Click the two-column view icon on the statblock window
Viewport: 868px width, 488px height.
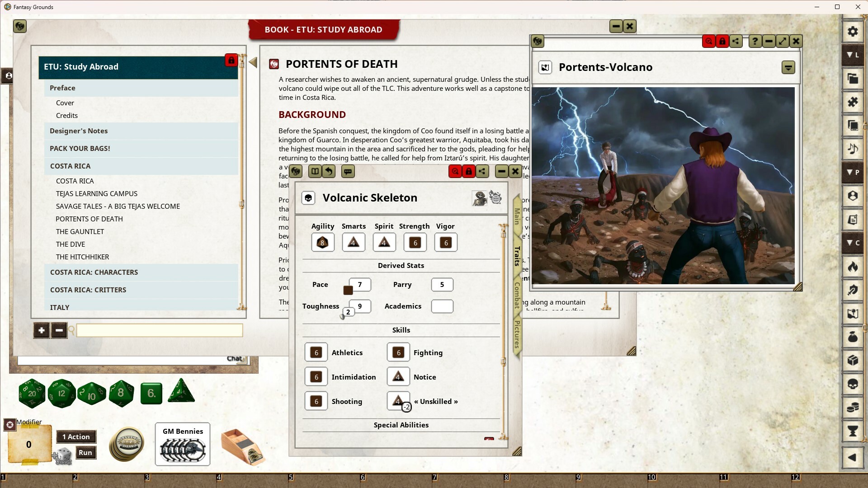tap(315, 171)
